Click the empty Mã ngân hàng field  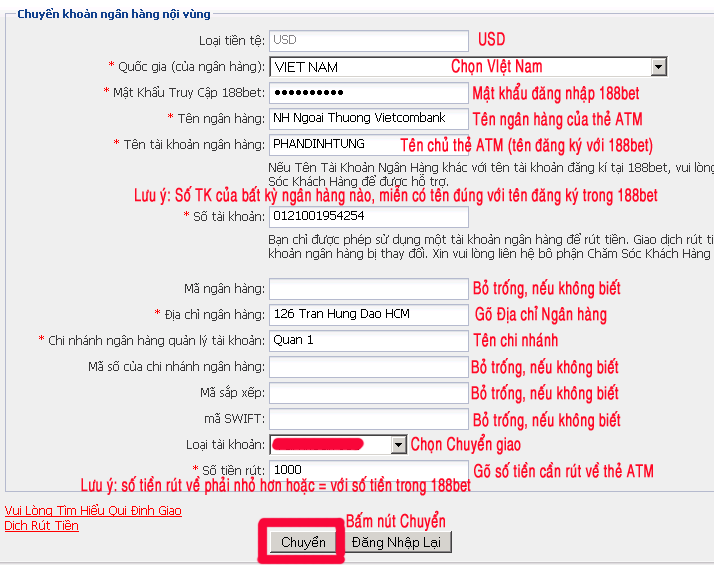pyautogui.click(x=369, y=289)
